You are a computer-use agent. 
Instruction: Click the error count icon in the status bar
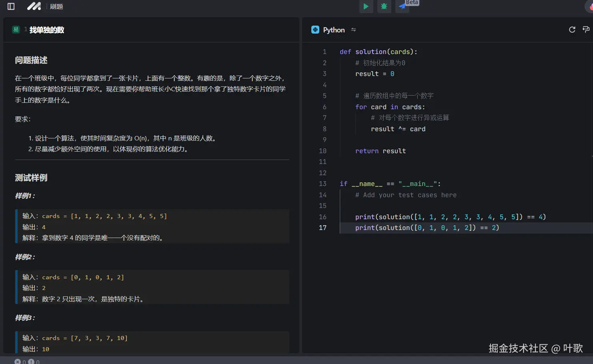18,362
